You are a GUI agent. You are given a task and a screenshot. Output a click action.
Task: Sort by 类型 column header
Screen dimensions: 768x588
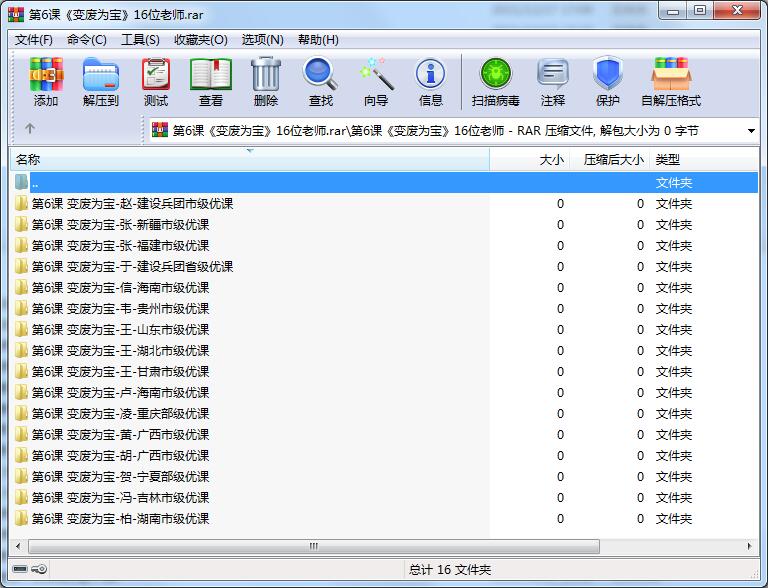click(703, 159)
